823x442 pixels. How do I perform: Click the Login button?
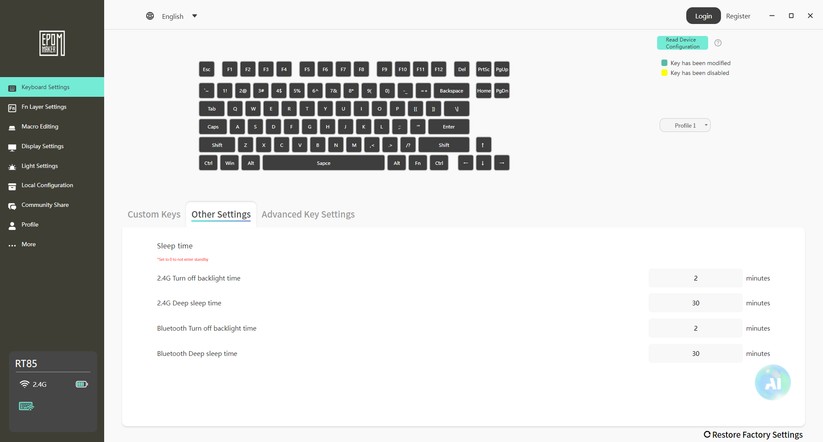(x=703, y=16)
